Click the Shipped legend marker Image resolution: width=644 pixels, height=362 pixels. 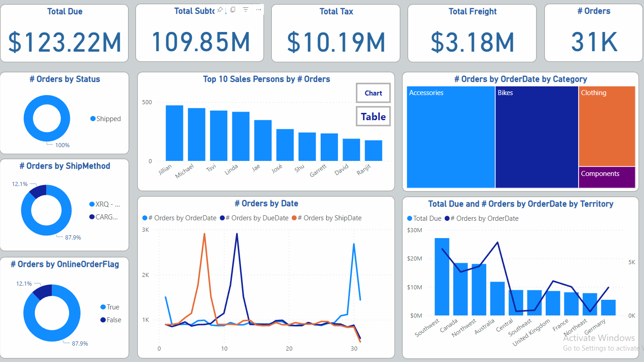click(93, 119)
